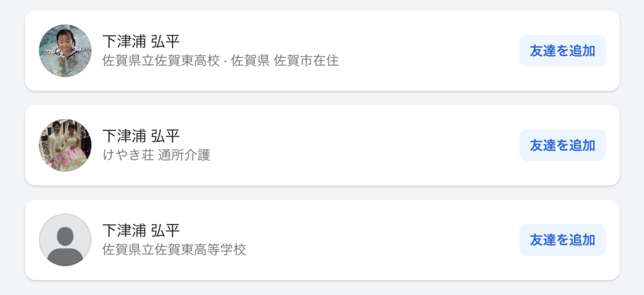Open the wedding couple profile photo
The width and height of the screenshot is (644, 295).
click(65, 145)
